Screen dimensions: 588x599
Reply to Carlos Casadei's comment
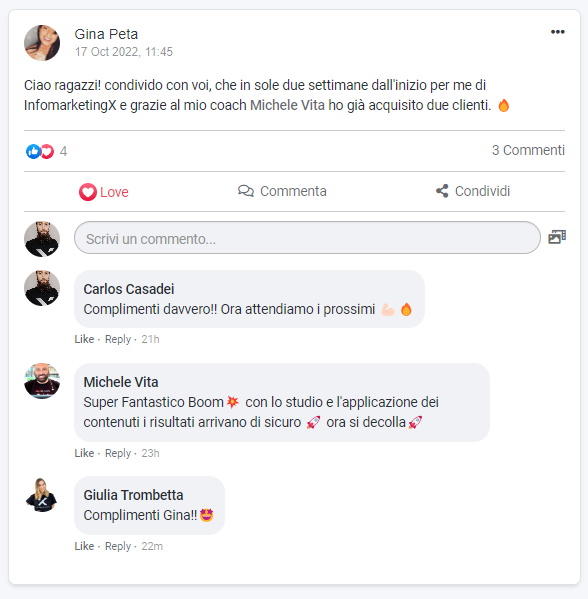tap(118, 339)
